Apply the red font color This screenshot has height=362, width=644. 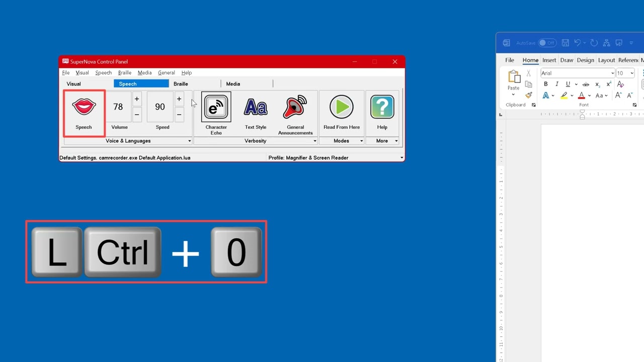(582, 96)
